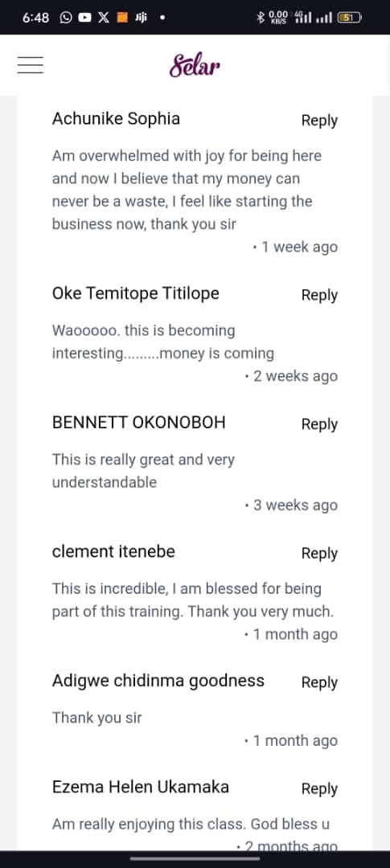390x868 pixels.
Task: Reply to clement itenebe's comment
Action: (x=319, y=553)
